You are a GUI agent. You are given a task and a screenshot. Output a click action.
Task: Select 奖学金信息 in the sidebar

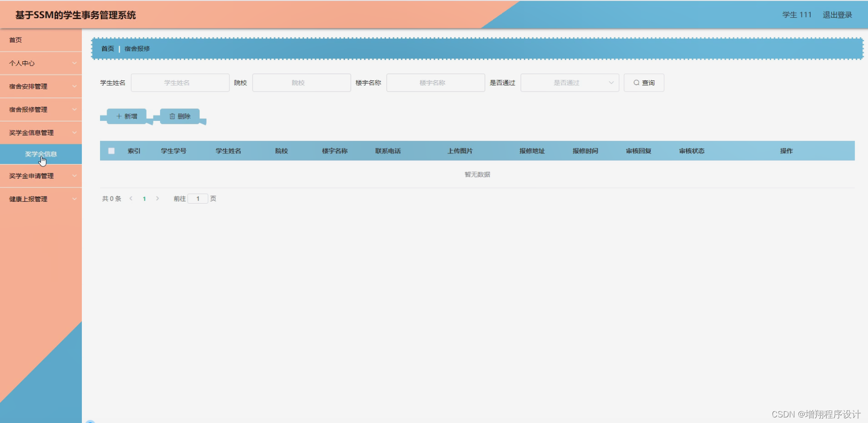(x=41, y=154)
